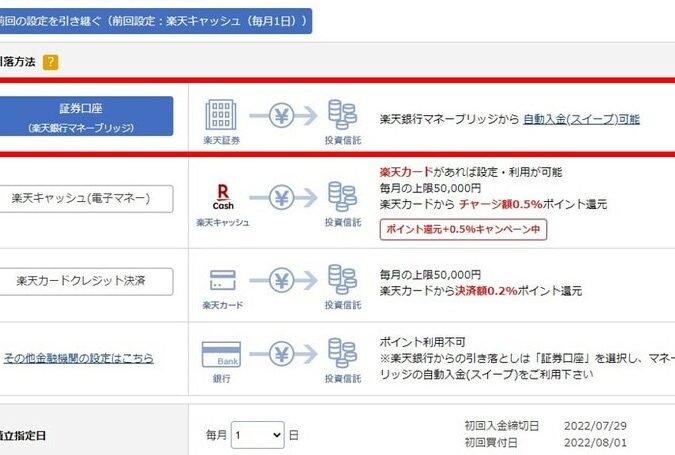Image resolution: width=675 pixels, height=455 pixels.
Task: Click the yen arrow icon in 楽天カード row
Action: (281, 280)
